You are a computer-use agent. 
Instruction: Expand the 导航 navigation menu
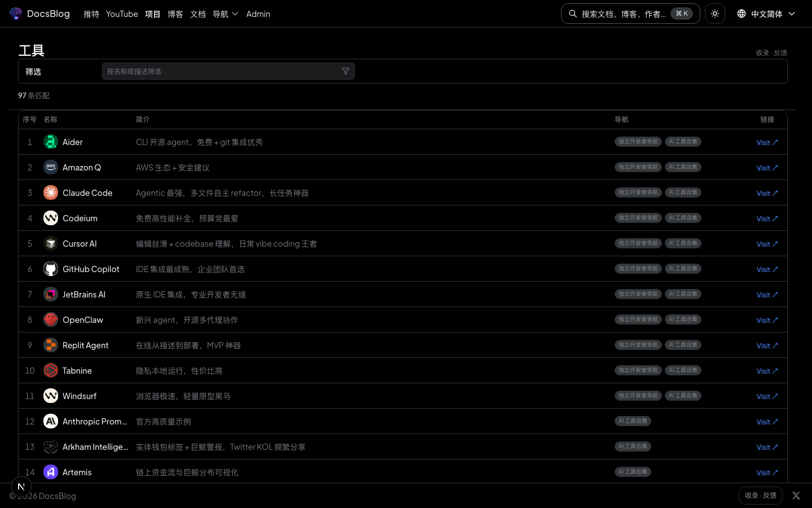tap(225, 14)
